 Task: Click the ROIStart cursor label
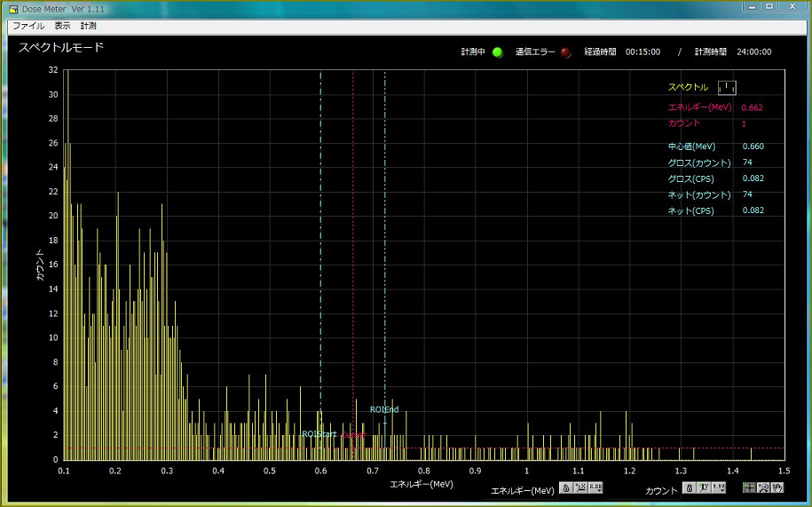319,434
